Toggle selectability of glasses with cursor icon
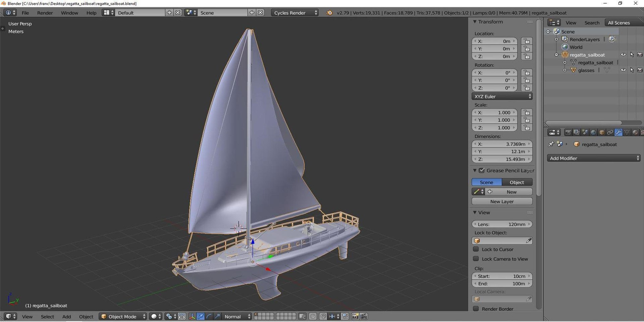 (632, 70)
